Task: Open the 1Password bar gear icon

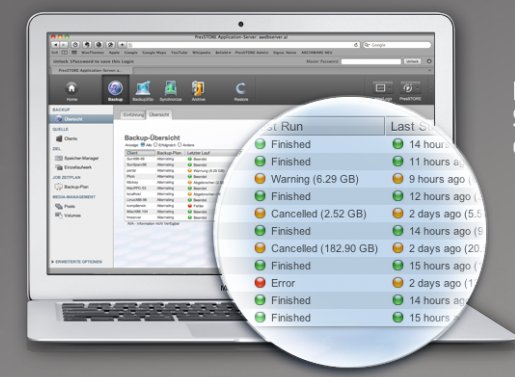Action: click(x=429, y=61)
